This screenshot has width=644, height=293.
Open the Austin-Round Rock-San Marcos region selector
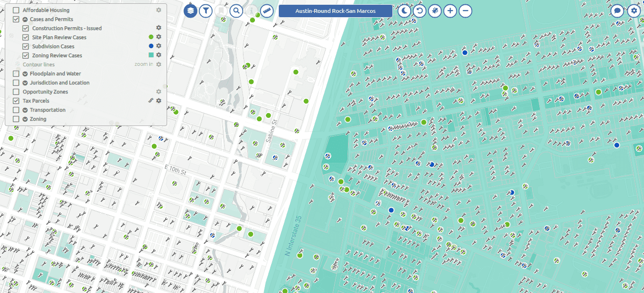336,11
